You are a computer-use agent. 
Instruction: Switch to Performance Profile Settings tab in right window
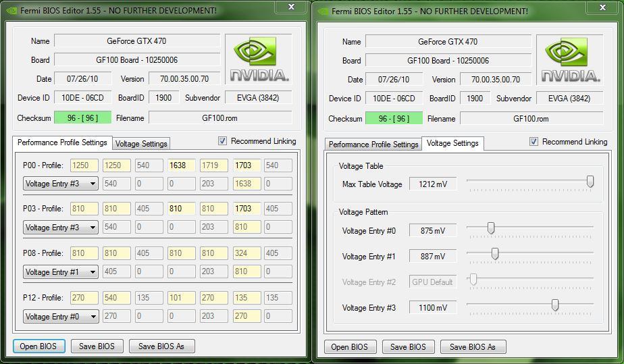coord(373,144)
